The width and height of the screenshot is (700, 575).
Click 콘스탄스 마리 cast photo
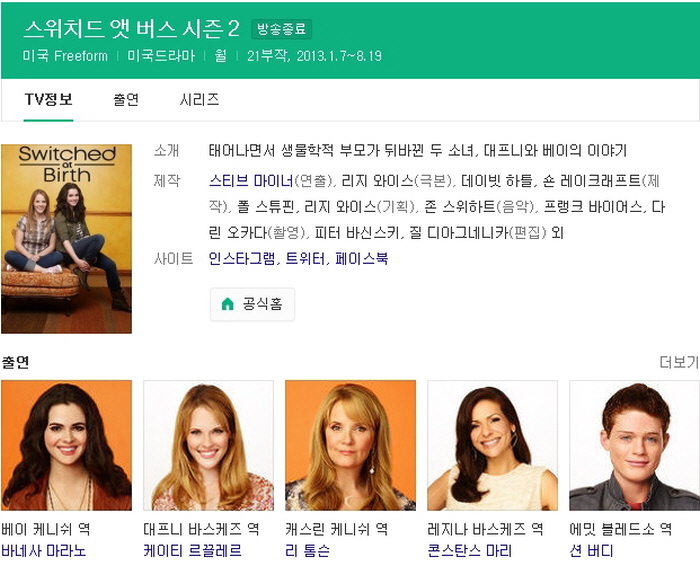pos(492,445)
